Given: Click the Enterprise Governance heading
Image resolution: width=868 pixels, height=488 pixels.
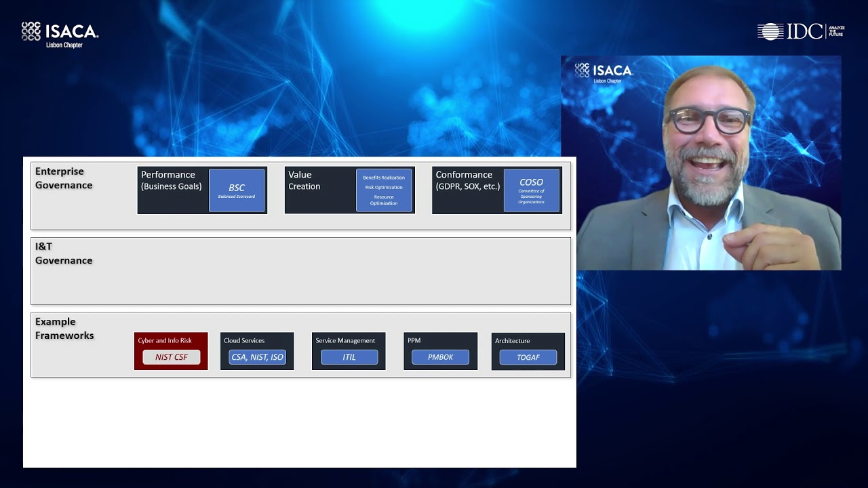Looking at the screenshot, I should [64, 178].
